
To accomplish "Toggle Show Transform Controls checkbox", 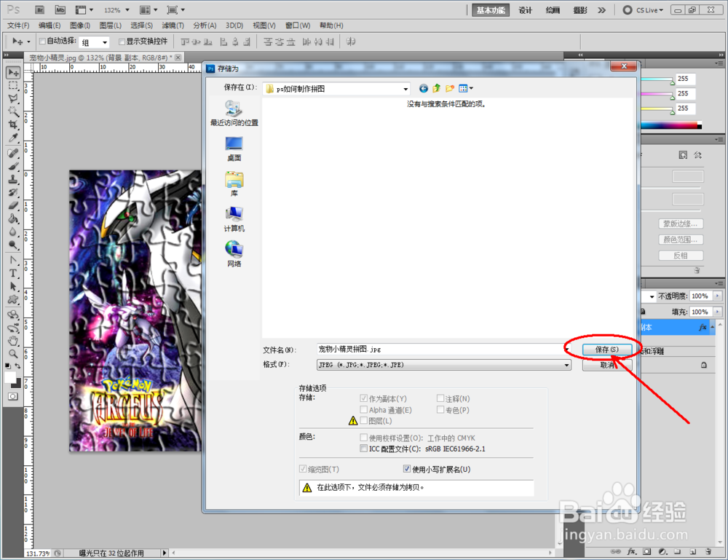I will [122, 42].
